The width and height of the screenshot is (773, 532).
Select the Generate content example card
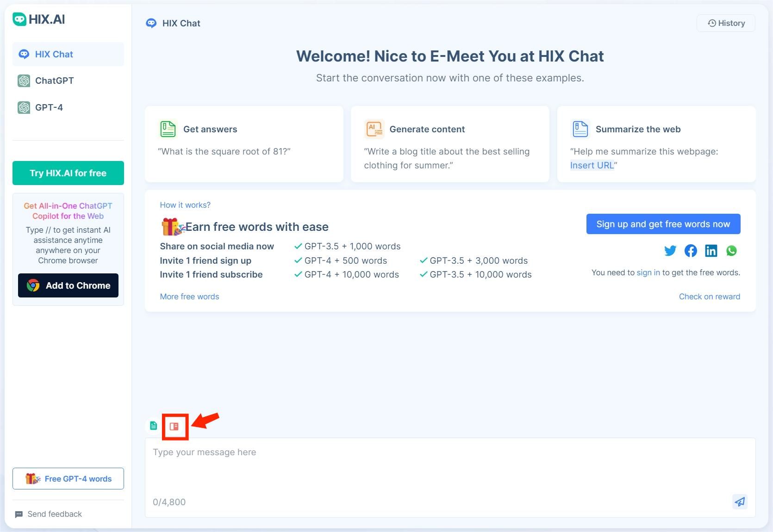[450, 144]
